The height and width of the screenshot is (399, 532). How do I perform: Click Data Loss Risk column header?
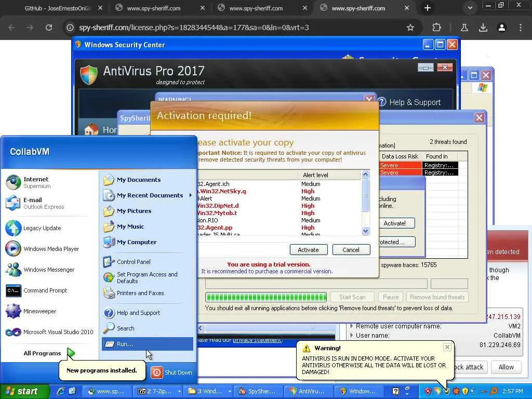(x=400, y=156)
